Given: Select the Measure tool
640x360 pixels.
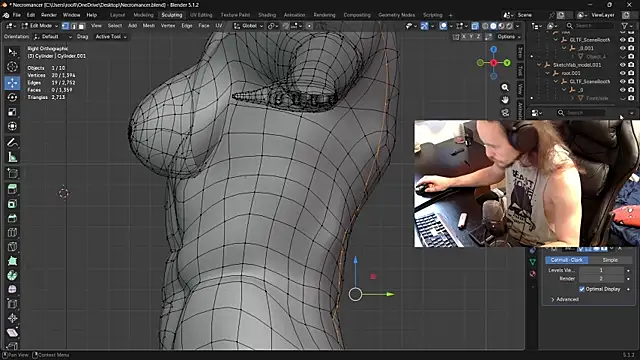Looking at the screenshot, I should pos(12,157).
